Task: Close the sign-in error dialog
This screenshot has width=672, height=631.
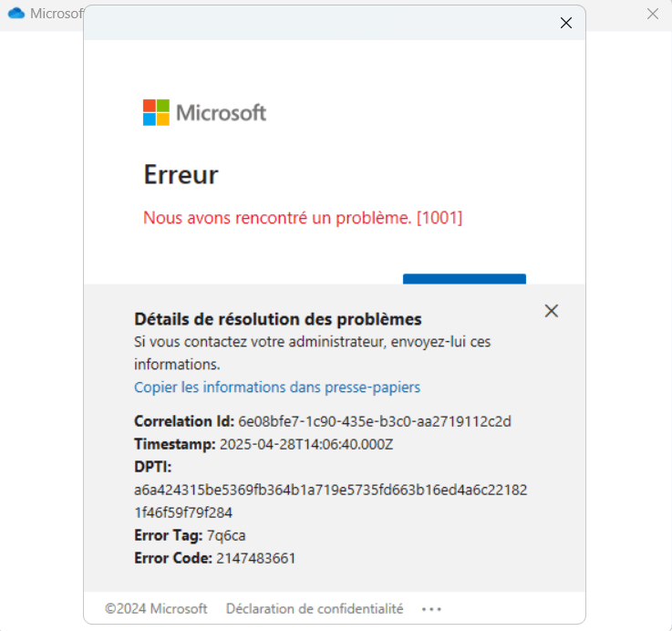Action: 565,23
